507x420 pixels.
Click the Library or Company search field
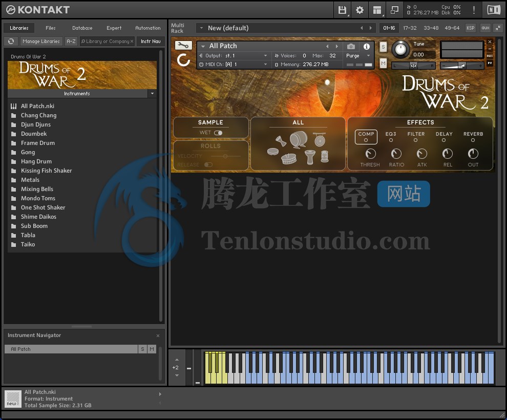107,41
